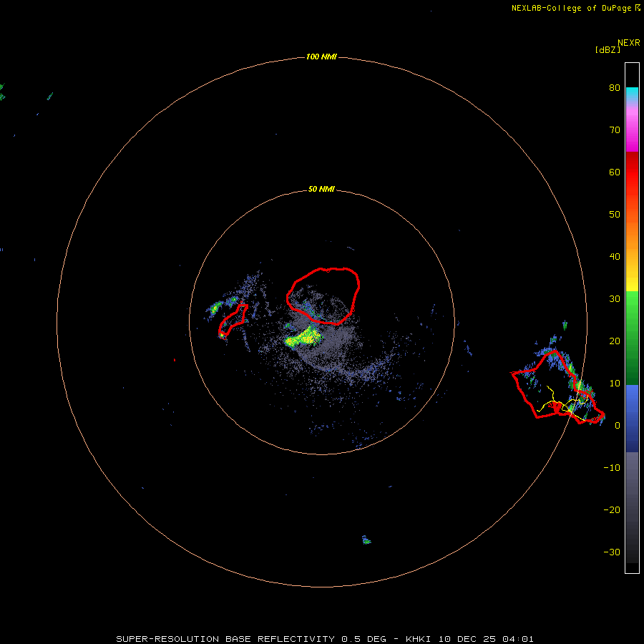Click the -30 value on the dBZ scale
Image resolution: width=644 pixels, height=644 pixels.
tap(612, 552)
